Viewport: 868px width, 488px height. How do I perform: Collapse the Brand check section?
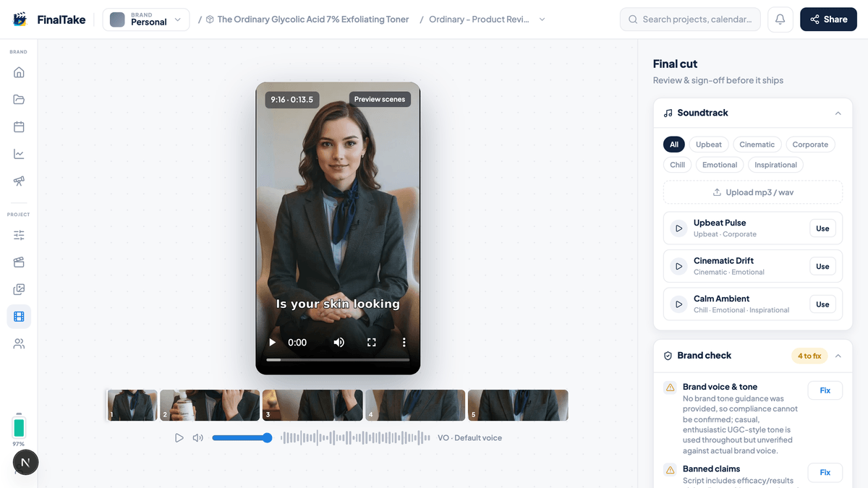click(x=838, y=356)
